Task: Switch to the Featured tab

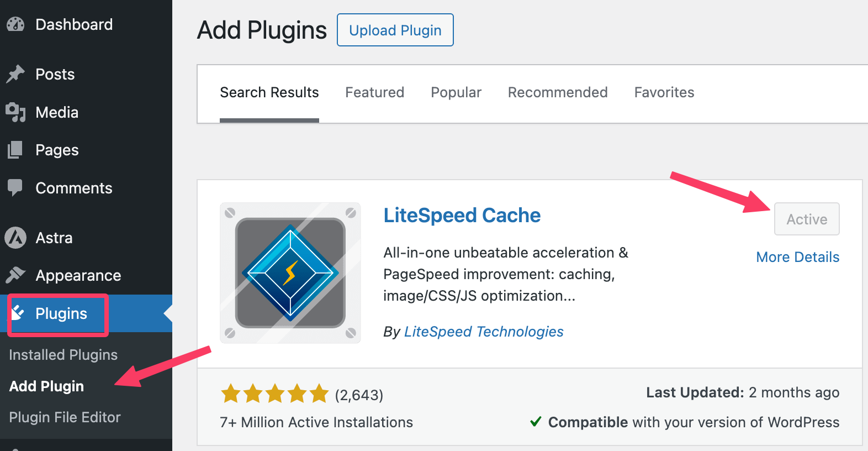Action: pos(375,92)
